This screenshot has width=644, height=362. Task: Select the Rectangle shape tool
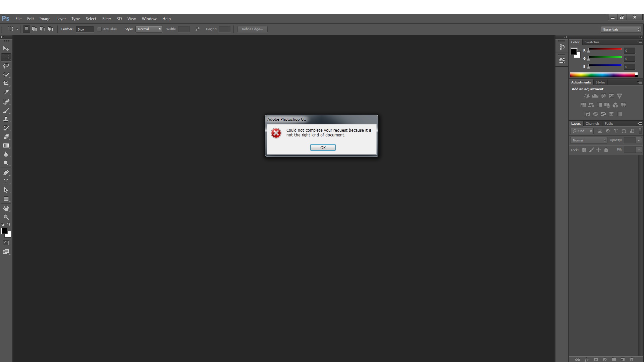click(6, 199)
